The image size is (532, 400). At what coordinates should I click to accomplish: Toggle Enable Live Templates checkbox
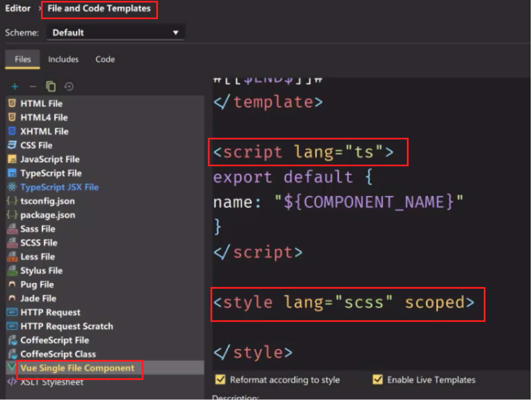point(377,380)
